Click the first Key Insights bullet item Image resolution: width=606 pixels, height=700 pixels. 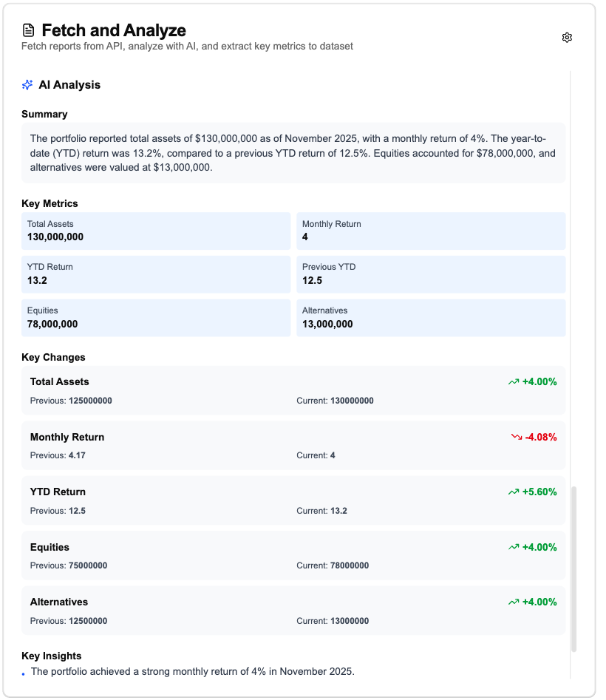[192, 672]
